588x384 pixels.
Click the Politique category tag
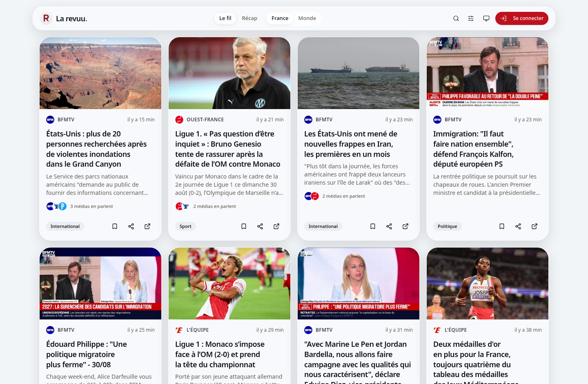coord(448,226)
